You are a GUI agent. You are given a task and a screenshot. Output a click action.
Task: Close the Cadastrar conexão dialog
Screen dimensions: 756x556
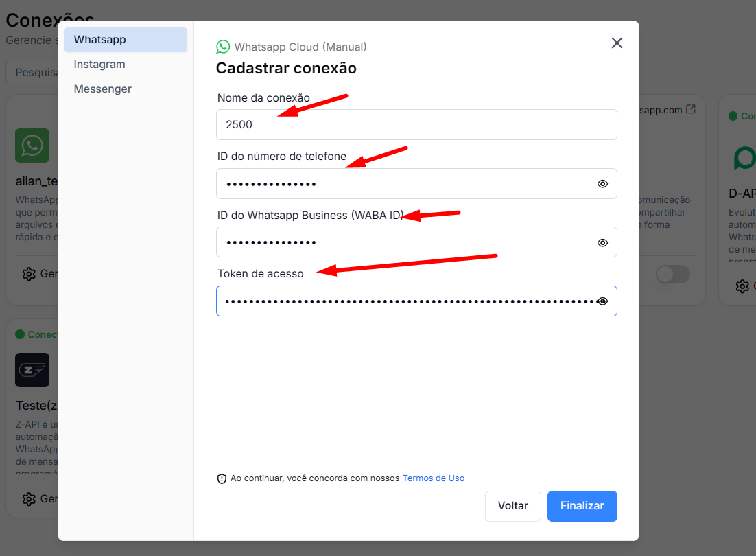617,43
